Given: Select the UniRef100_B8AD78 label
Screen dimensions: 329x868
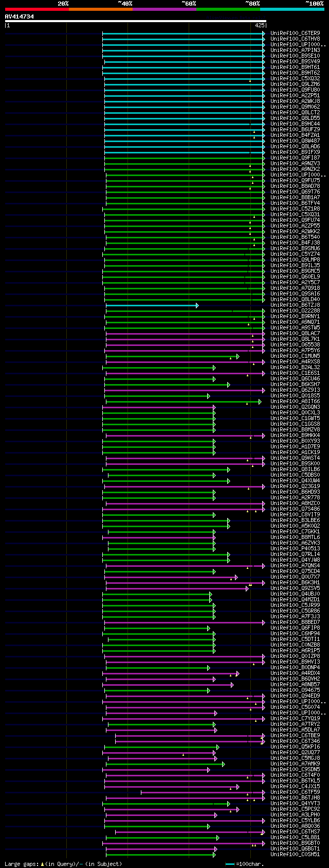Looking at the screenshot, I should click(295, 186).
